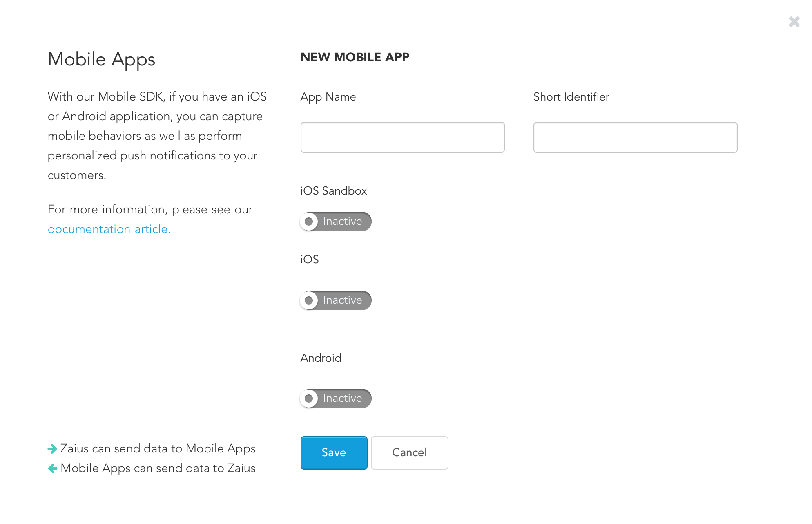This screenshot has width=812, height=524.
Task: Open the documentation article link
Action: (x=109, y=229)
